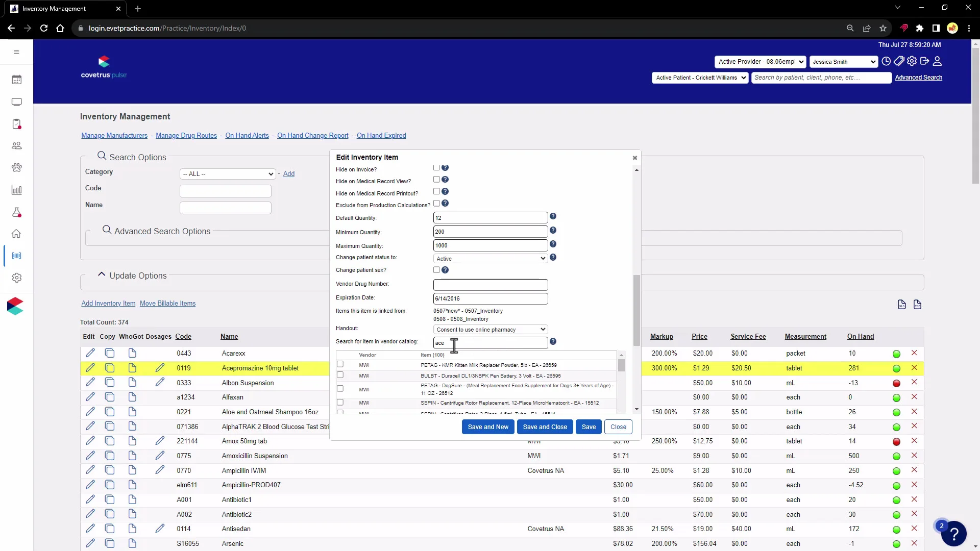This screenshot has height=551, width=980.
Task: Open Manage Drug Routes link
Action: 186,136
